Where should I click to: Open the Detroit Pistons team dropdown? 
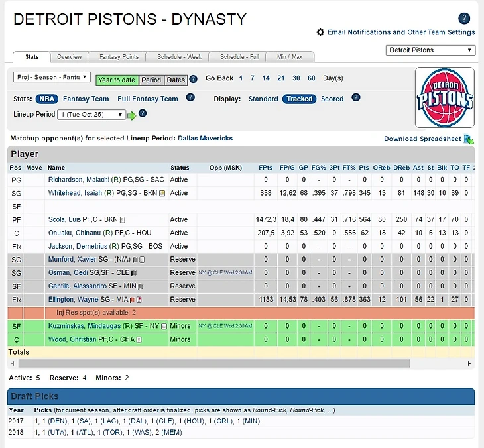point(430,50)
